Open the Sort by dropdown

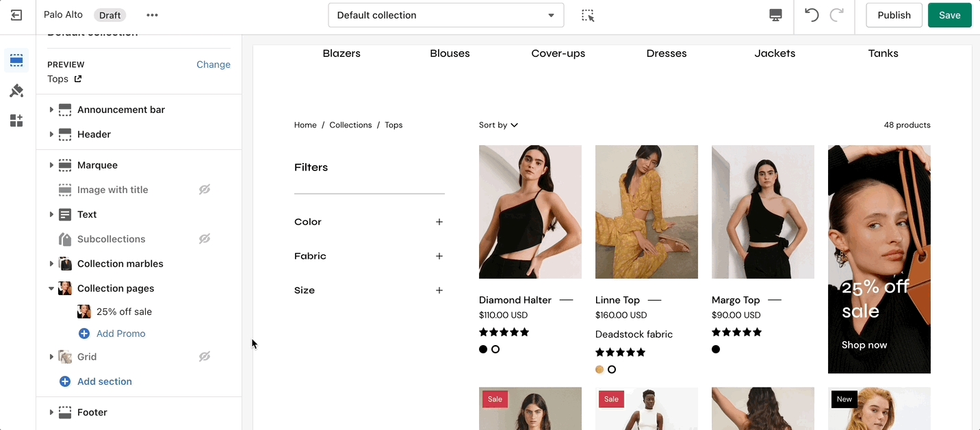point(498,125)
